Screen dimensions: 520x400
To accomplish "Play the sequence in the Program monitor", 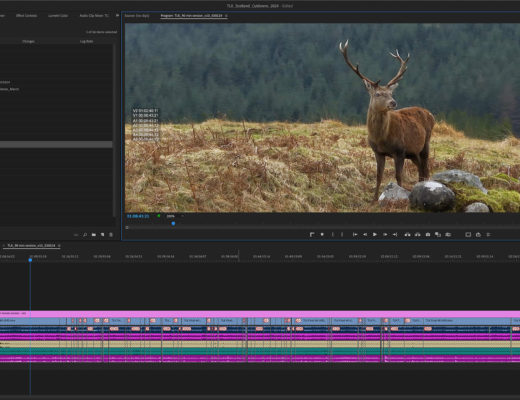I will coord(375,235).
